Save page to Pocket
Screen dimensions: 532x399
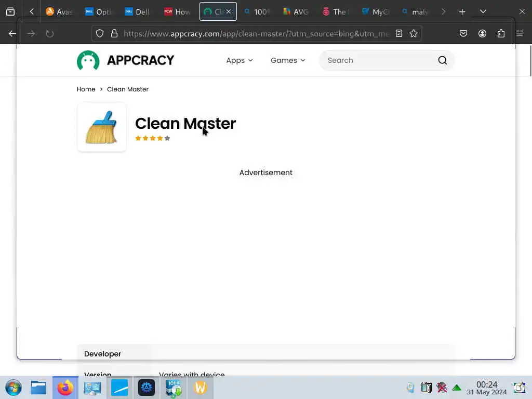[463, 33]
